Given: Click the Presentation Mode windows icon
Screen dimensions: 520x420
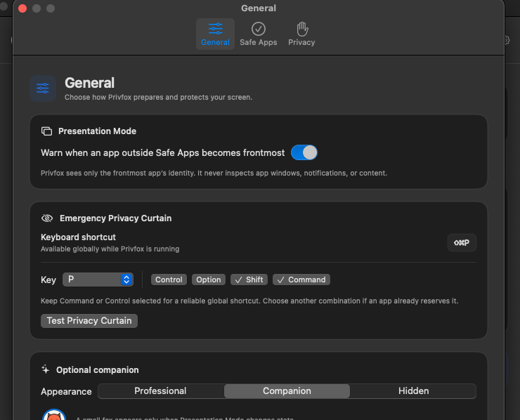Looking at the screenshot, I should point(47,131).
